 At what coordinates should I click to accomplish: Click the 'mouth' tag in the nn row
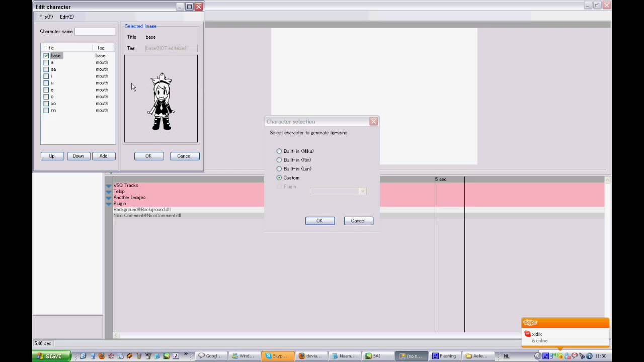[102, 110]
